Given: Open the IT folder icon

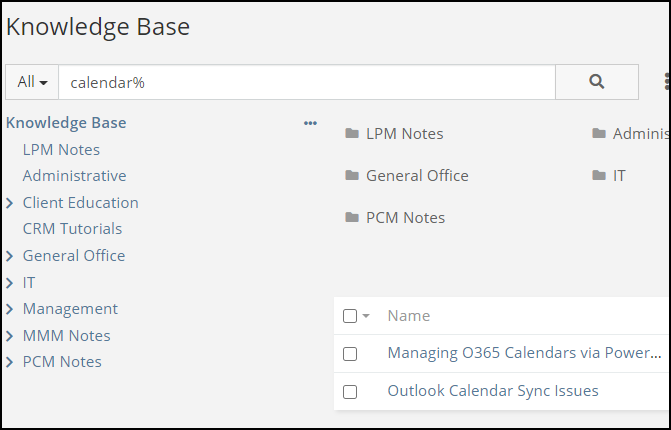Looking at the screenshot, I should tap(598, 175).
